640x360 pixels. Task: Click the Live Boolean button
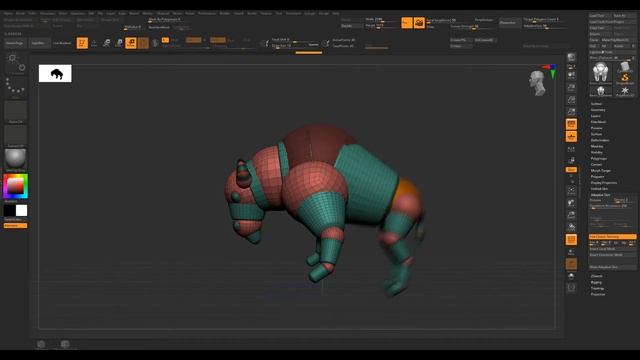click(62, 43)
